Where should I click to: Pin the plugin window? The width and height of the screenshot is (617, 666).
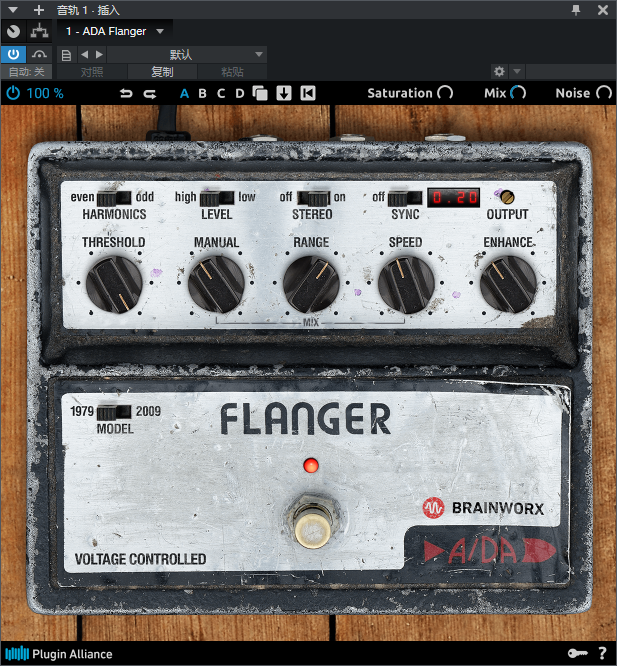576,10
